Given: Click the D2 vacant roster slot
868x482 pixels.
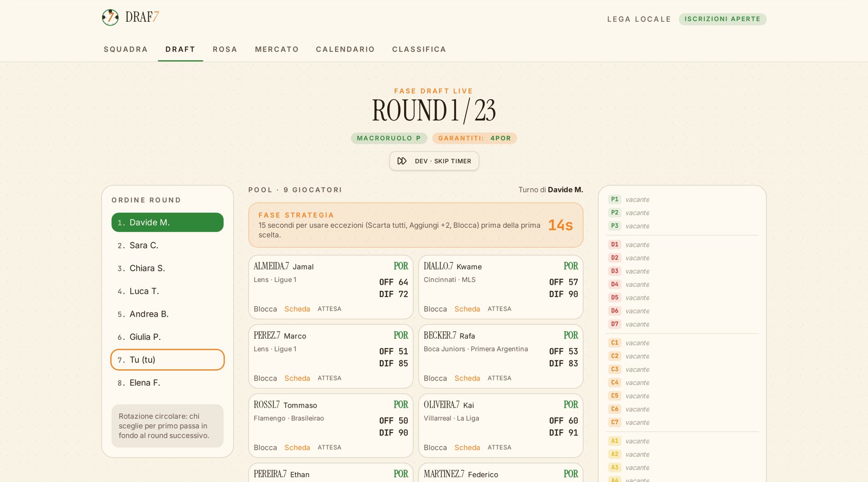Looking at the screenshot, I should point(682,258).
